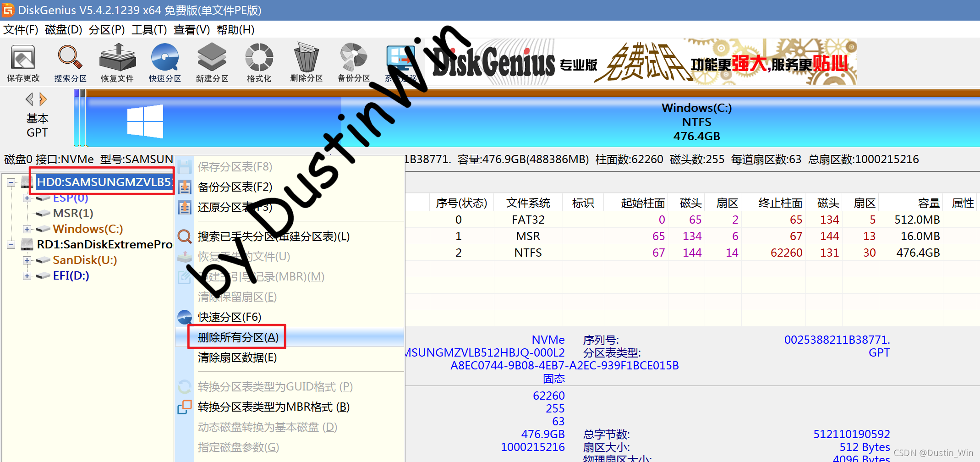The image size is (980, 462).
Task: Select HD0:SAMSUNGMZVLB5 disk in tree
Action: point(104,182)
